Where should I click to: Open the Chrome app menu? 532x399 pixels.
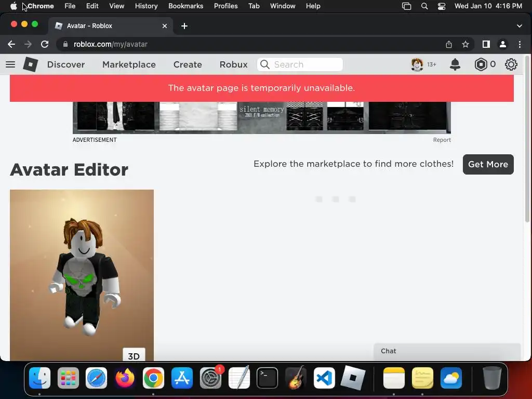click(41, 6)
